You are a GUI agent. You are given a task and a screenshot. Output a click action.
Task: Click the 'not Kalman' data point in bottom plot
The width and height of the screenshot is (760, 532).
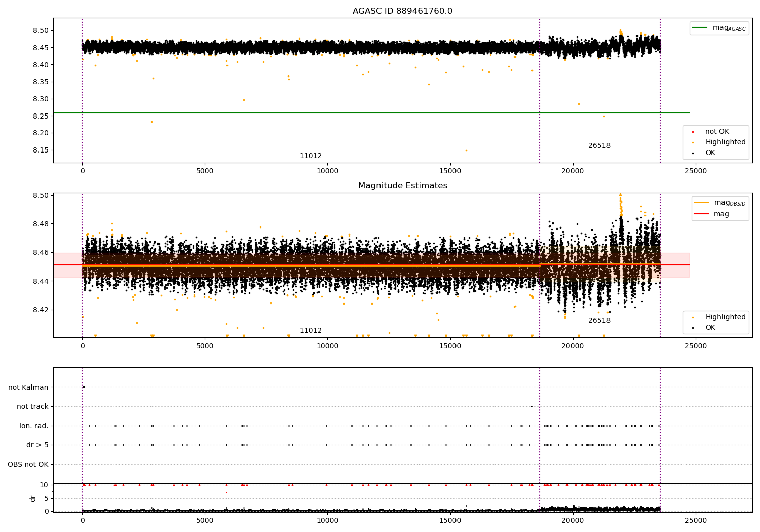[84, 387]
